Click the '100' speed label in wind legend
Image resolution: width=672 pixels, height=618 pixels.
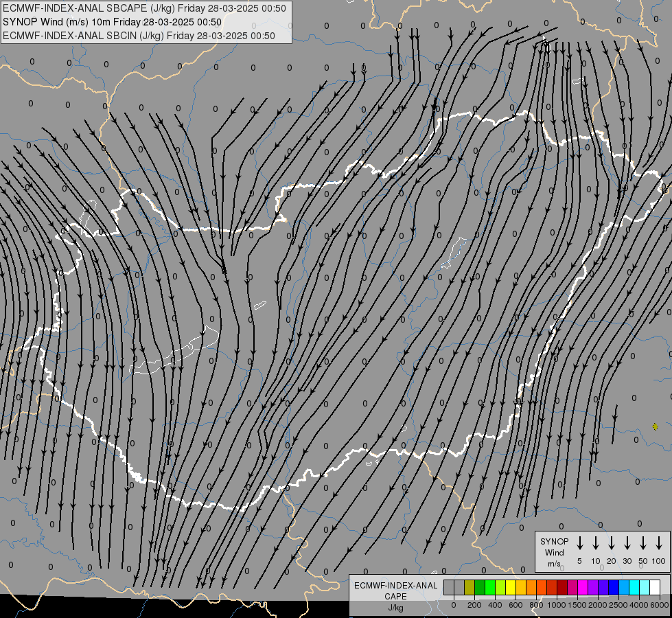(659, 561)
